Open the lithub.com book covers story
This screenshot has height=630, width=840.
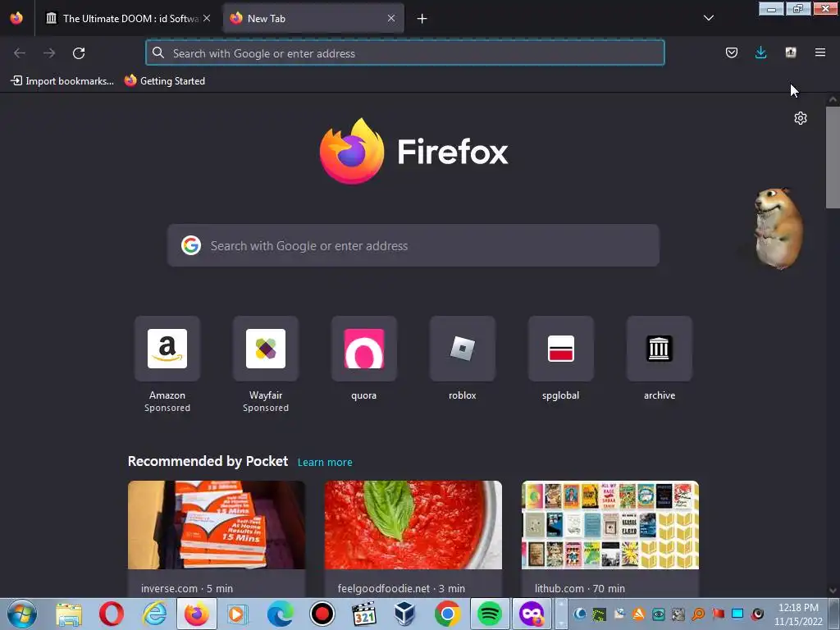click(610, 525)
